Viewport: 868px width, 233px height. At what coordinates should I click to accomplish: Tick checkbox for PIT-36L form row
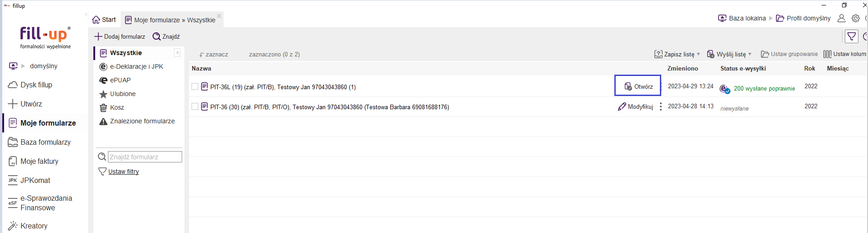[x=195, y=86]
